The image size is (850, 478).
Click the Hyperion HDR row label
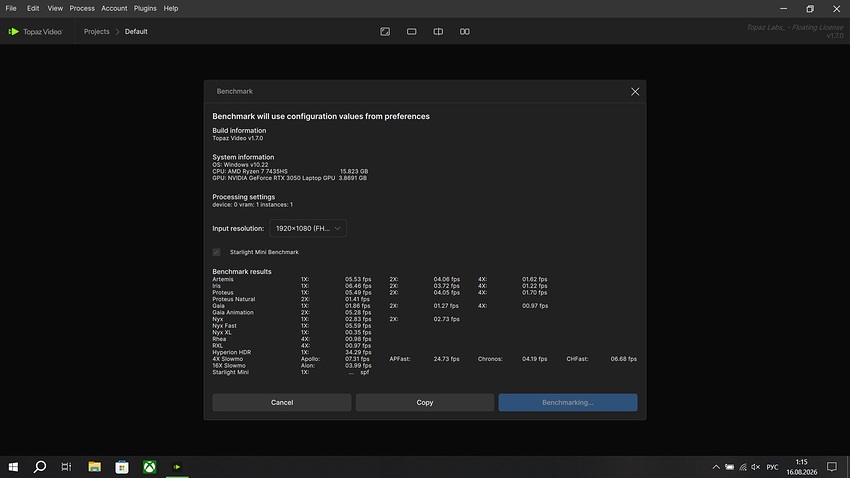coord(231,352)
